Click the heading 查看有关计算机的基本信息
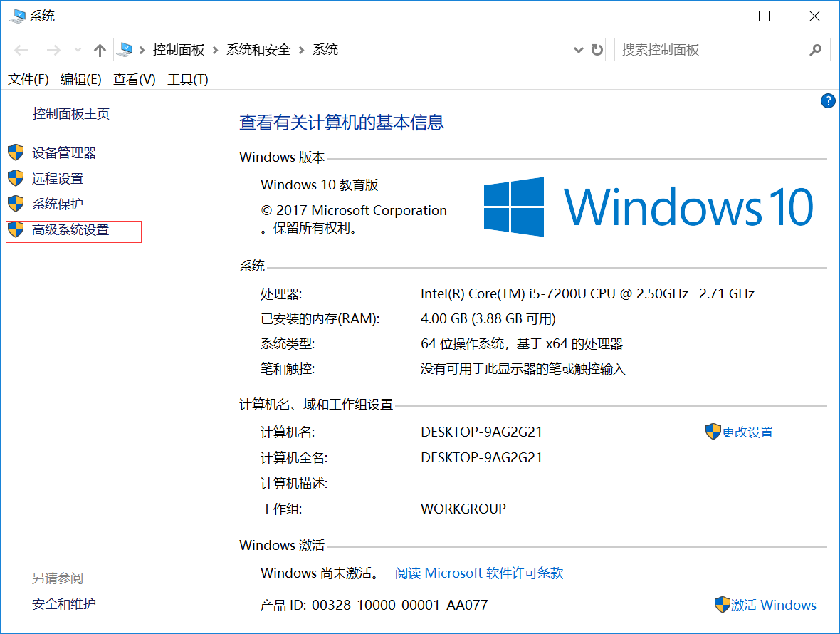The width and height of the screenshot is (840, 634). 342,123
